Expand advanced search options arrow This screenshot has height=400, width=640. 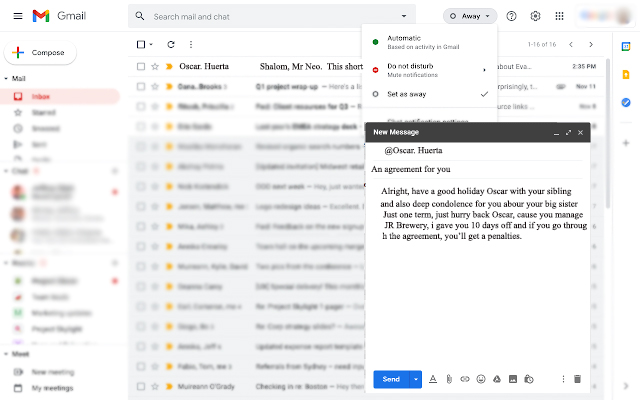pos(404,16)
